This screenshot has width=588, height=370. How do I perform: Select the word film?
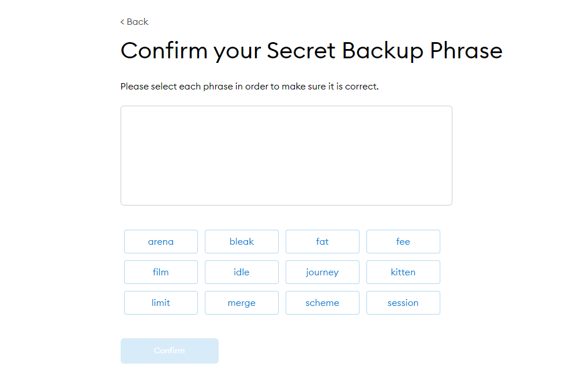click(x=161, y=272)
